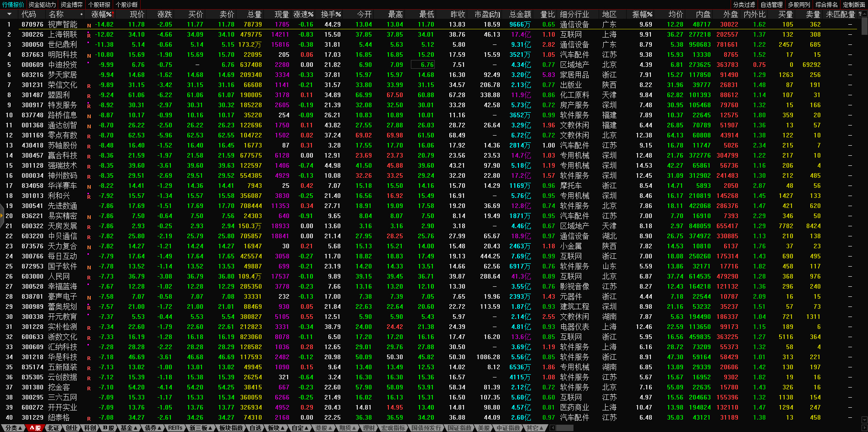The width and height of the screenshot is (868, 432).
Task: Click the dot marker beside 名称 header
Action: (x=82, y=15)
